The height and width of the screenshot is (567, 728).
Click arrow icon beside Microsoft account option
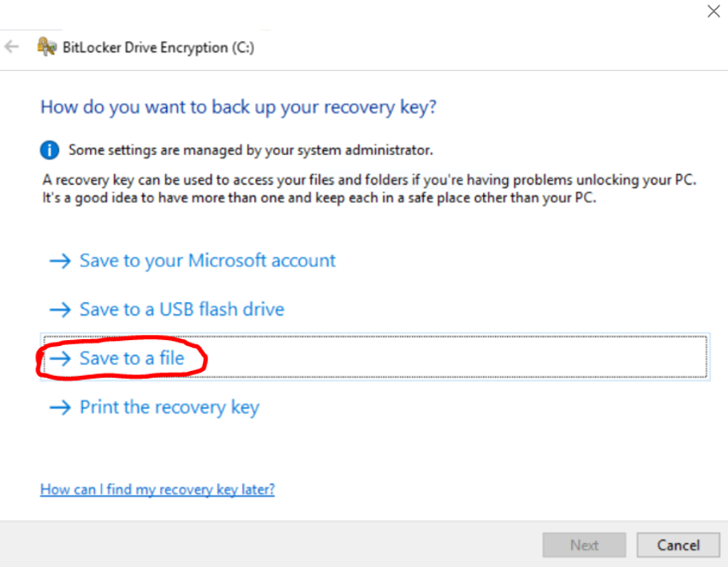click(x=60, y=260)
